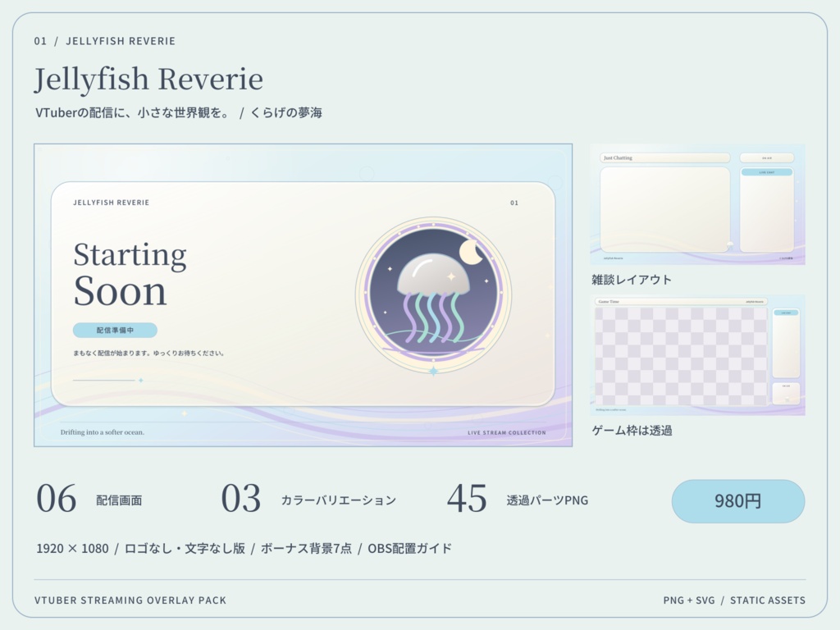
Task: Click the LIVE STREAM COLLECTION label
Action: pyautogui.click(x=507, y=432)
